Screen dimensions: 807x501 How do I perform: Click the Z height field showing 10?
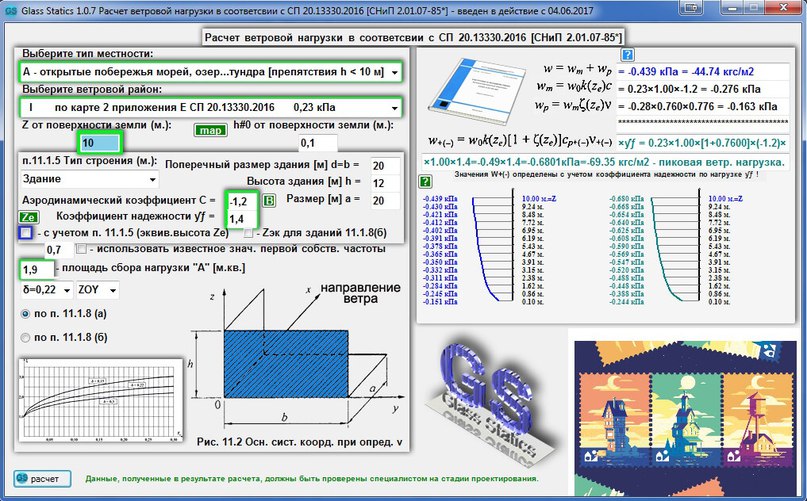[x=99, y=143]
